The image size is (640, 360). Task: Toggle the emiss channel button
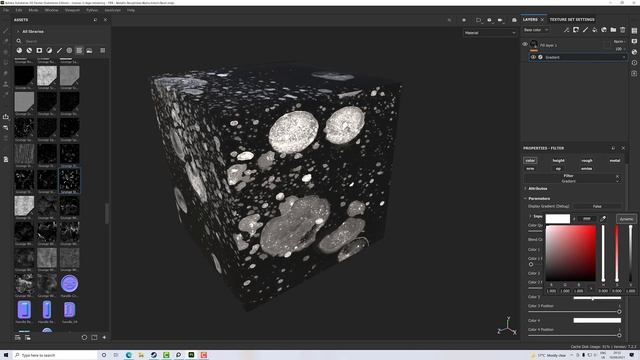587,168
